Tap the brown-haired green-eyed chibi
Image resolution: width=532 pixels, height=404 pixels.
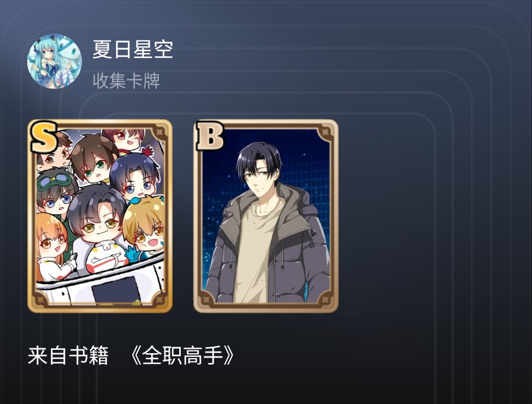pyautogui.click(x=92, y=159)
